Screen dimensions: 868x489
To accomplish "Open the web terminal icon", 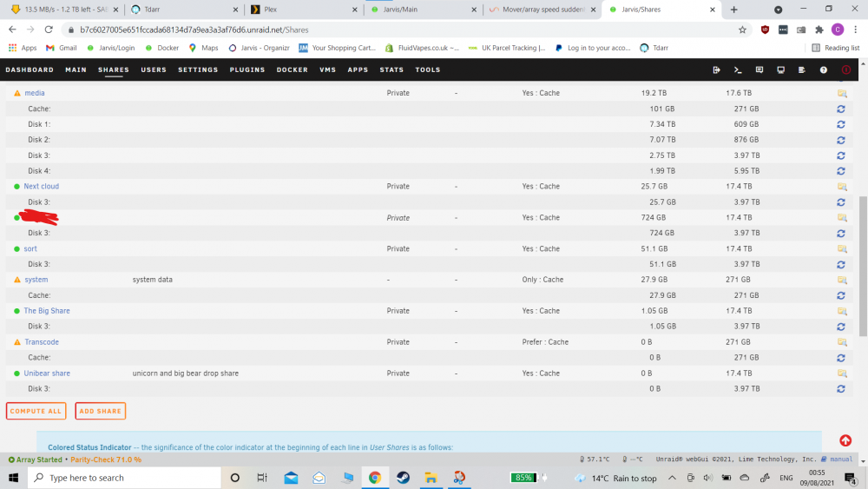I will [x=737, y=69].
